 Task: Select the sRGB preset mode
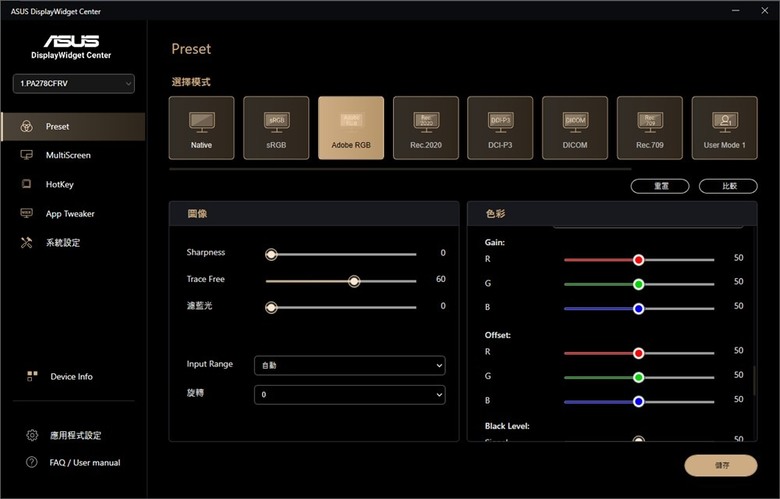(276, 128)
